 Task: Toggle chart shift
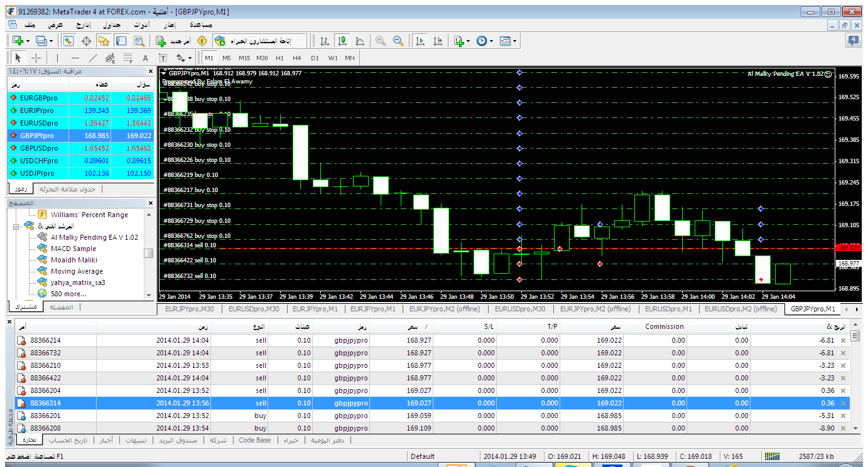point(438,41)
